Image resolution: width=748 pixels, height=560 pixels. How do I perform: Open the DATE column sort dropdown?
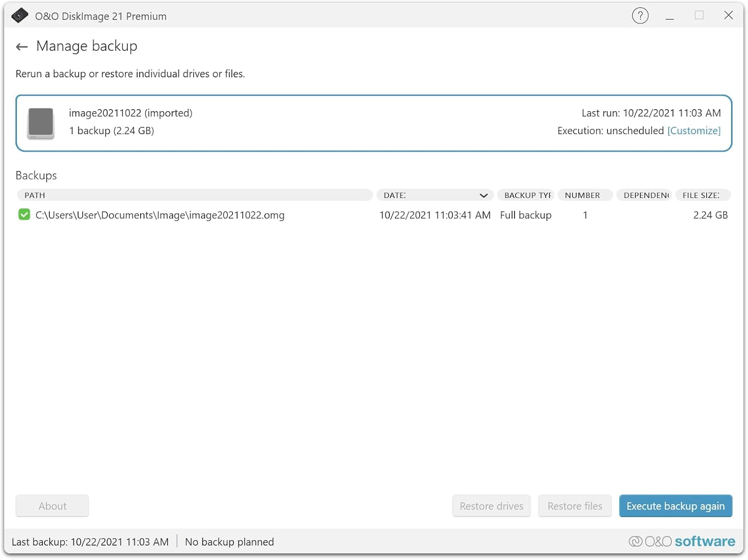tap(483, 195)
